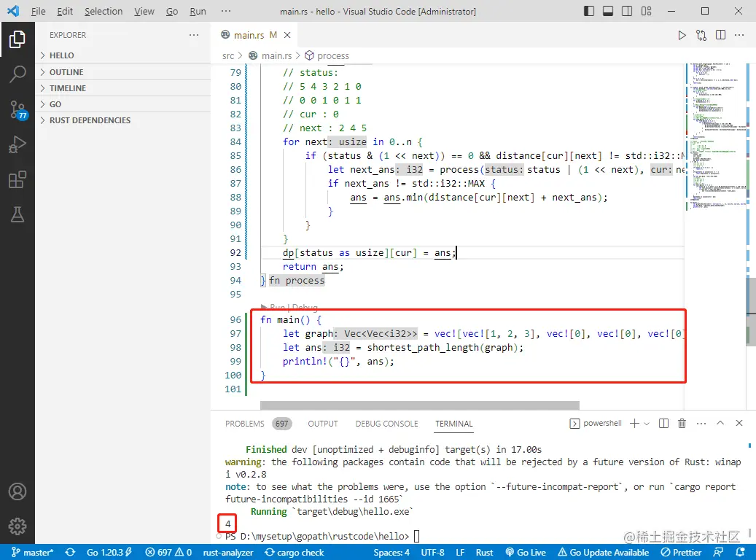Image resolution: width=756 pixels, height=560 pixels.
Task: Click the Go Live status button
Action: tap(526, 552)
